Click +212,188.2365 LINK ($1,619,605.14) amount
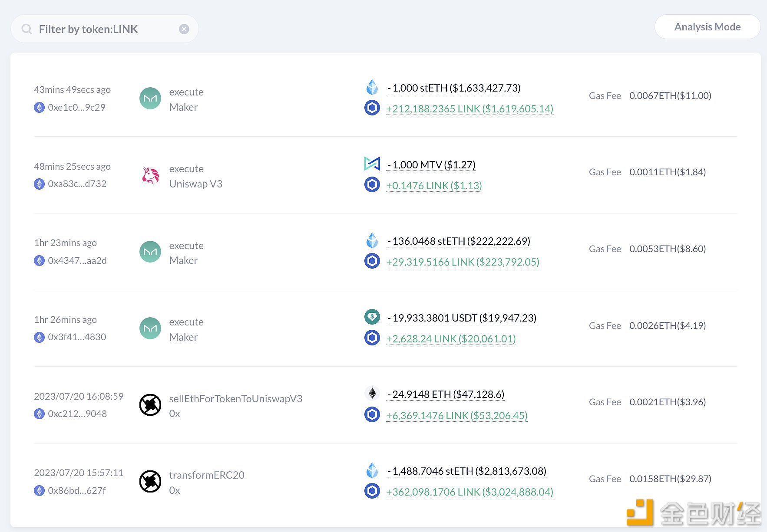The width and height of the screenshot is (767, 532). [x=470, y=109]
